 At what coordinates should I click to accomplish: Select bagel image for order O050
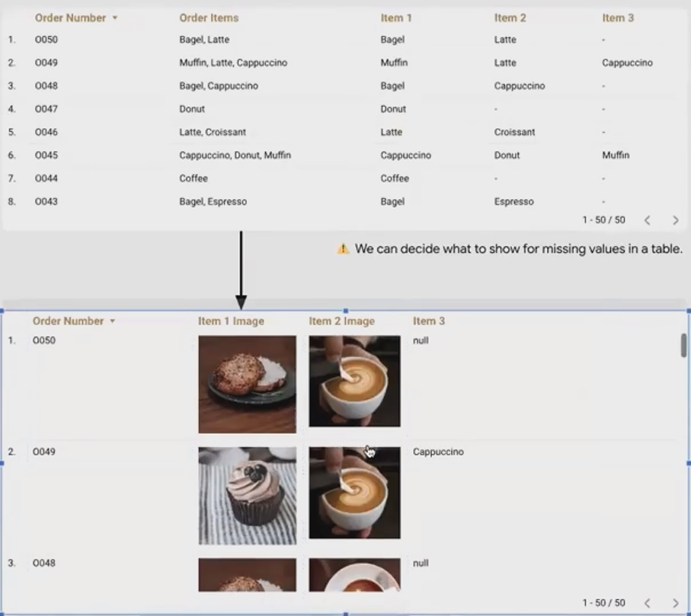(248, 385)
